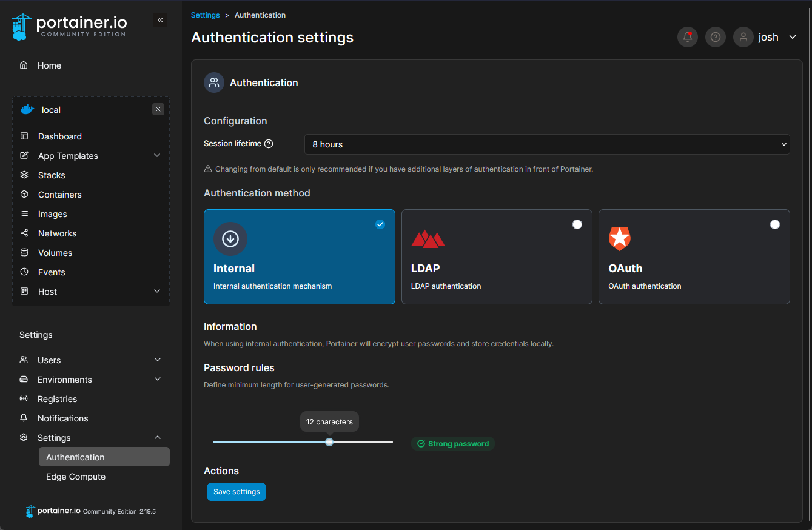Click the Internal download-arrow circle icon
812x530 pixels.
(x=230, y=239)
